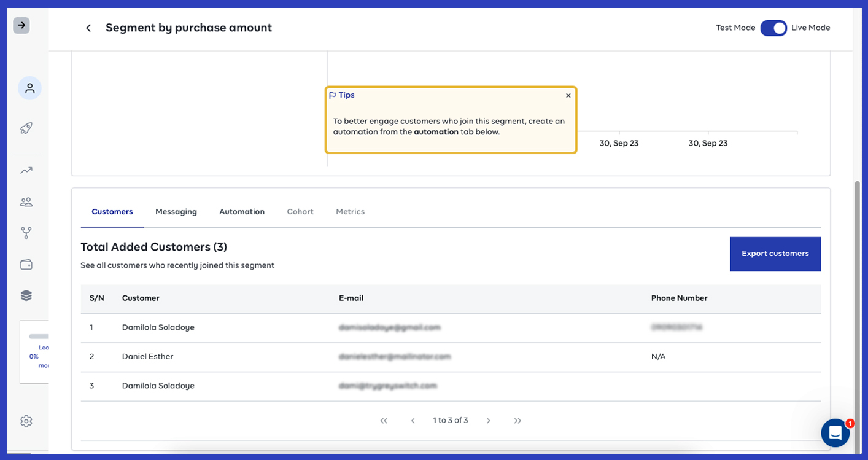The width and height of the screenshot is (868, 460).
Task: Open settings gear in sidebar
Action: point(26,421)
